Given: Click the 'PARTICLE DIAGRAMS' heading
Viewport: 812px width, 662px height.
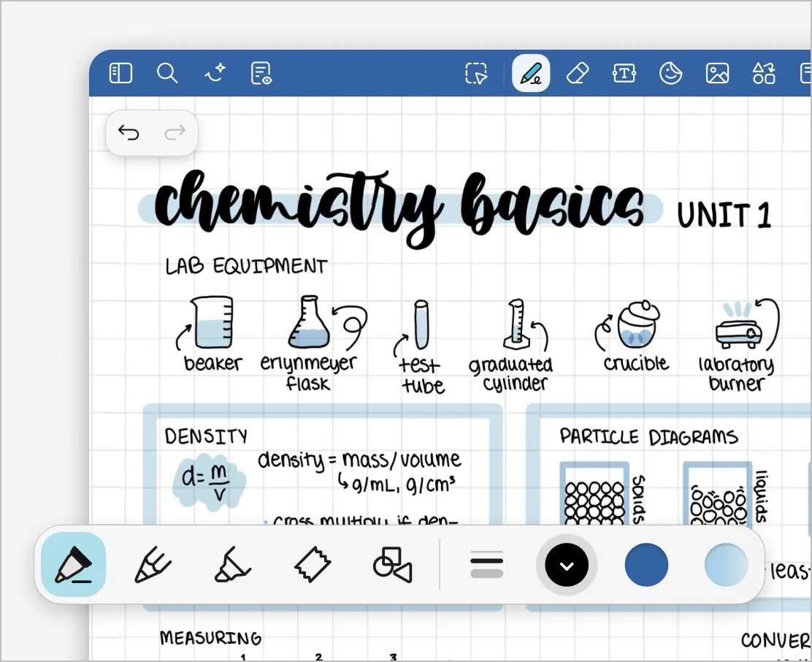Looking at the screenshot, I should [x=649, y=437].
